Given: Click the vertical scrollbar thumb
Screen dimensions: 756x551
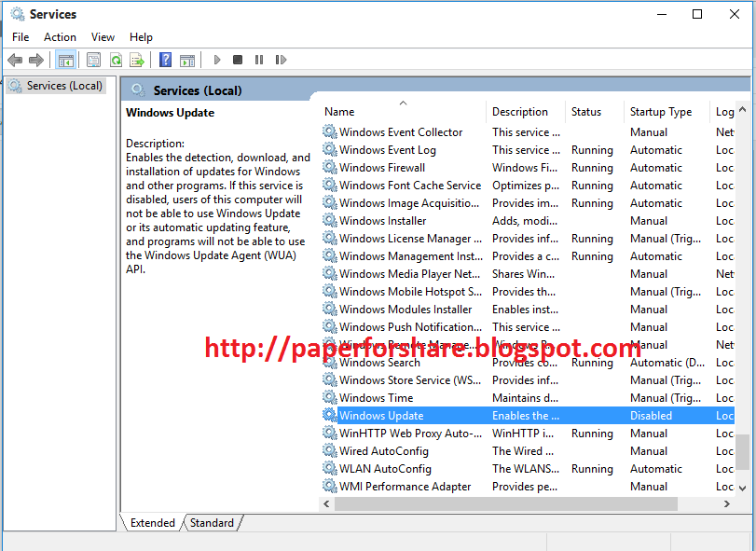Looking at the screenshot, I should click(743, 451).
